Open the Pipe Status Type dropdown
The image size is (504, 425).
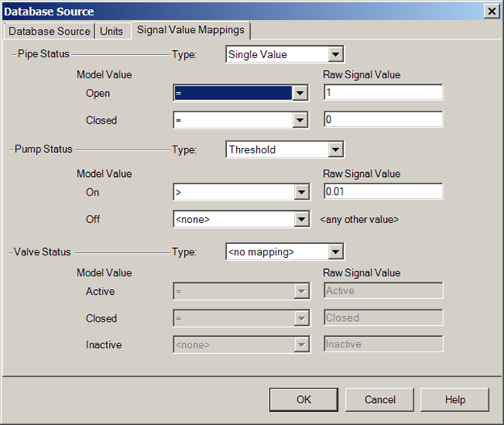tap(285, 54)
